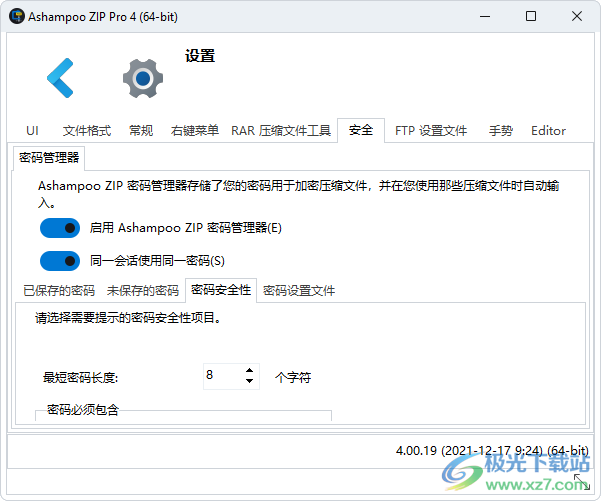Image resolution: width=601 pixels, height=501 pixels.
Task: Close the Ashampoo ZIP Pro window
Action: (x=577, y=16)
